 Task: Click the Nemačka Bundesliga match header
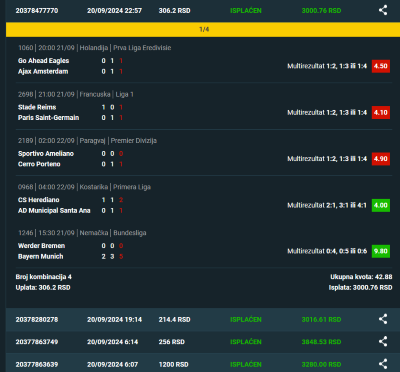point(82,233)
